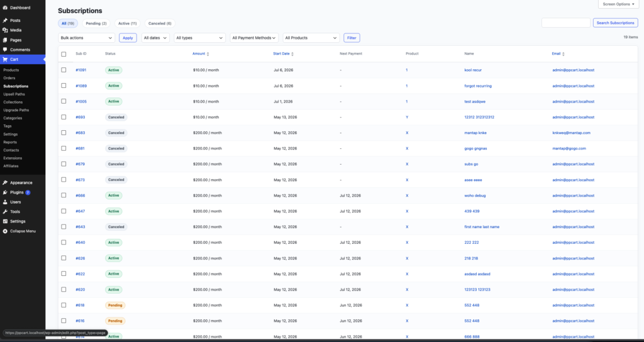Click the Plugins update count badge

point(28,192)
